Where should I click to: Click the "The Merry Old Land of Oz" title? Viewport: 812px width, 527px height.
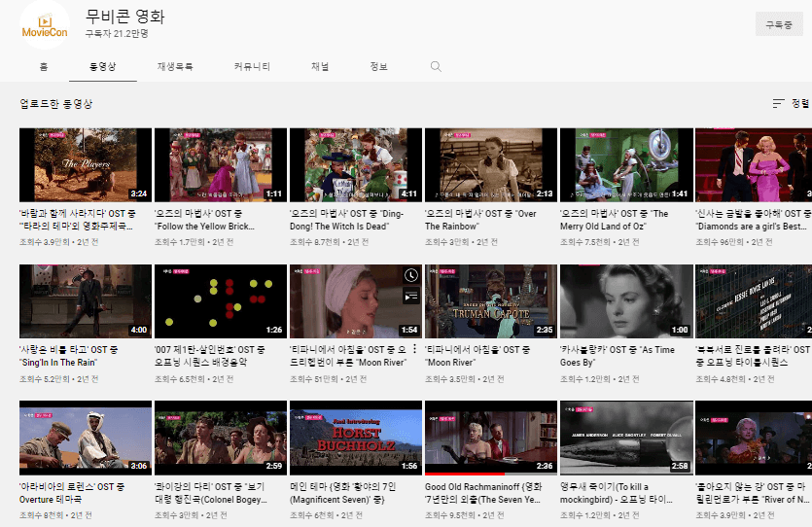pos(615,220)
